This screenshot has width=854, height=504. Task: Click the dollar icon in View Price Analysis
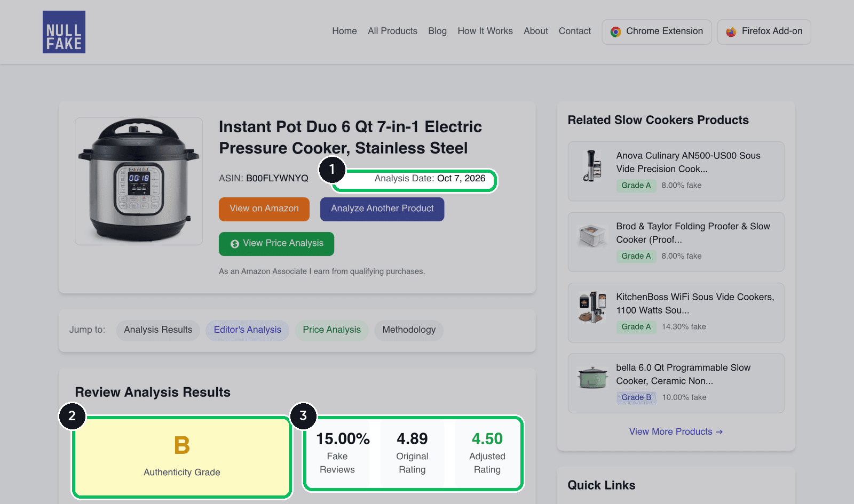(234, 244)
